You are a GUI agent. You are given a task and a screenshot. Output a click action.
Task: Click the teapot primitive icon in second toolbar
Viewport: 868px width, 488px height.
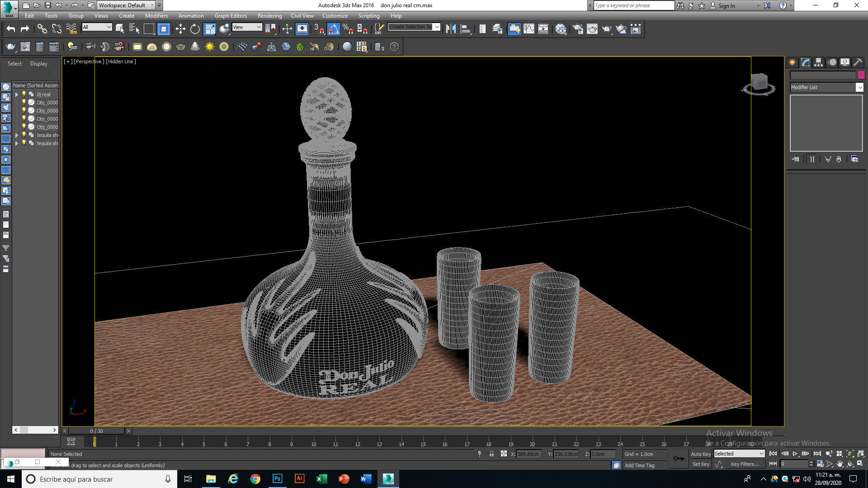(x=181, y=47)
